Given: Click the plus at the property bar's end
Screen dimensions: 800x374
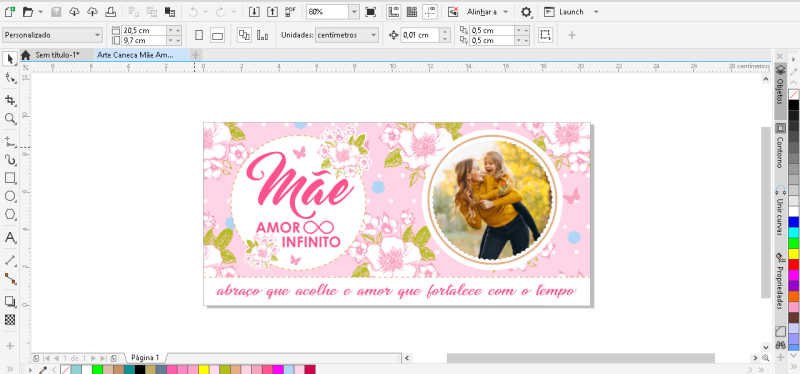Looking at the screenshot, I should tap(571, 35).
